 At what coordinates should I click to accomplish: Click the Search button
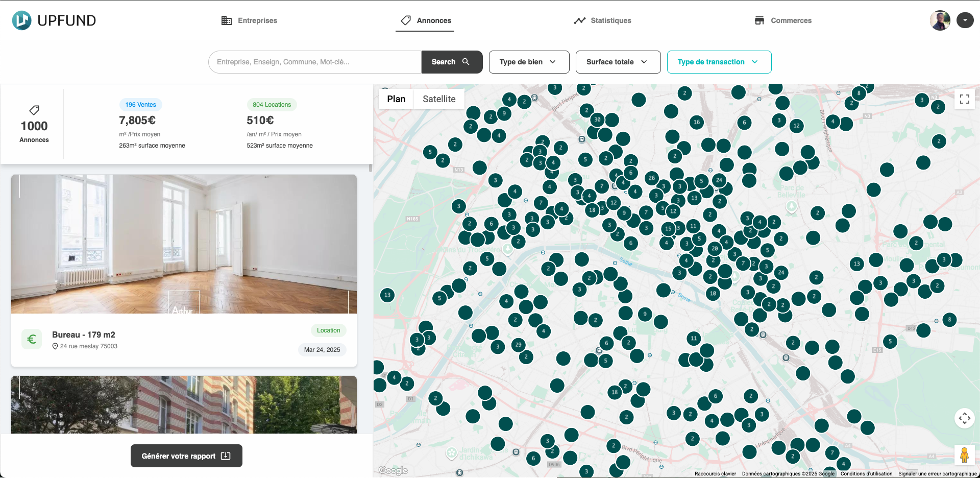[452, 62]
